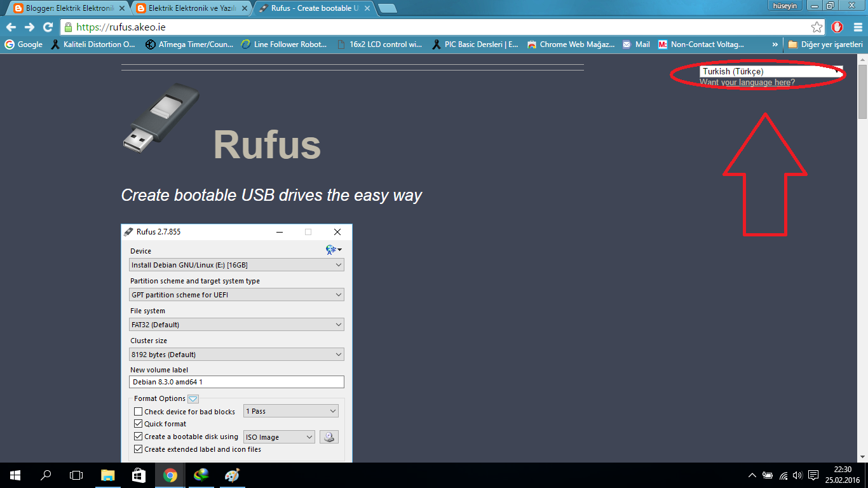Open the ATmega Timer/Coun... bookmark

(x=189, y=44)
